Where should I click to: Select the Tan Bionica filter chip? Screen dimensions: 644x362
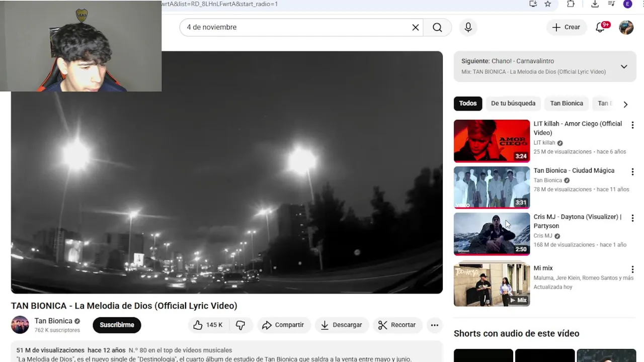coord(567,104)
